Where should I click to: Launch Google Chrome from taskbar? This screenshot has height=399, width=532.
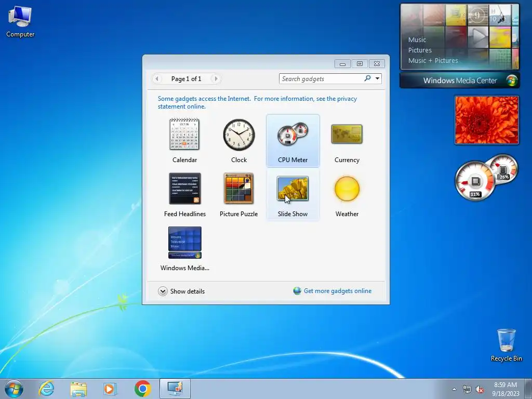tap(142, 389)
